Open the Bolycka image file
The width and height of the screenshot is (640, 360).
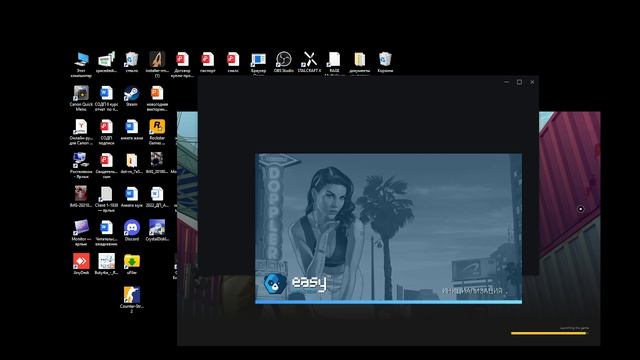pos(106,264)
